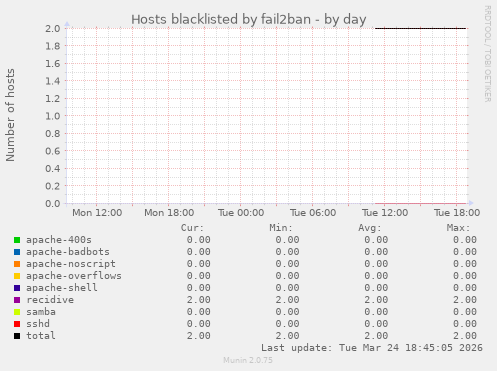Click the '1.0' y-axis tick label
Viewport: 497px width, 371px height.
tap(53, 116)
